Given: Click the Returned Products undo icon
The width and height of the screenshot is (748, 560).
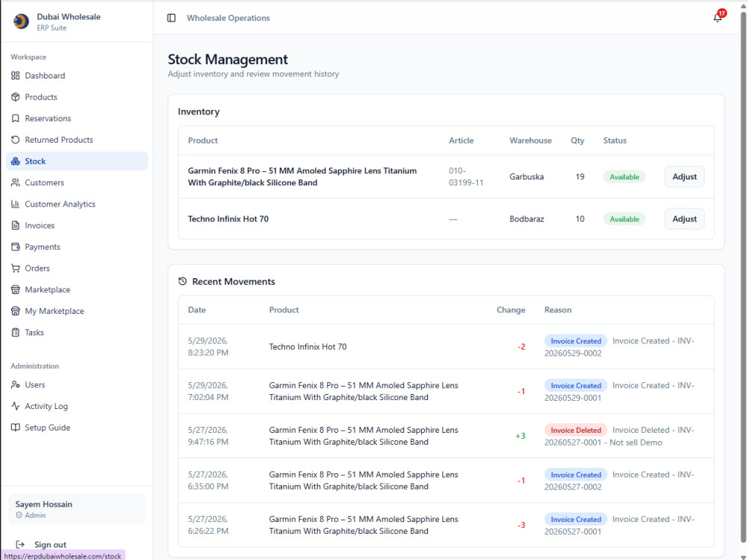Looking at the screenshot, I should point(16,140).
